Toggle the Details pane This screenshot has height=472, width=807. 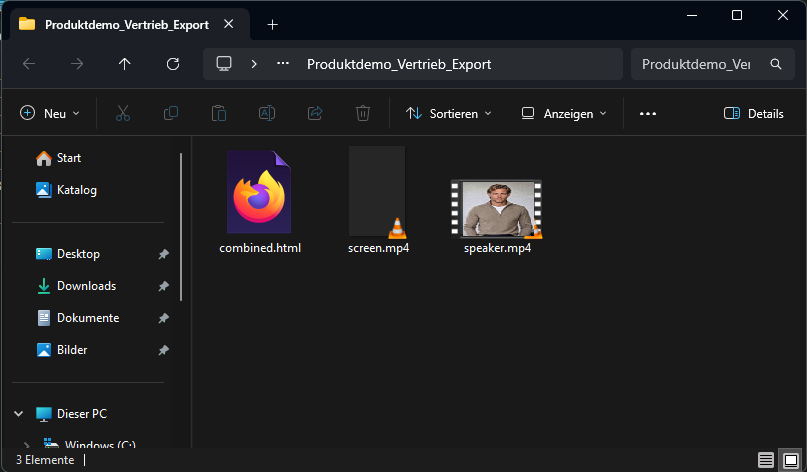point(753,113)
